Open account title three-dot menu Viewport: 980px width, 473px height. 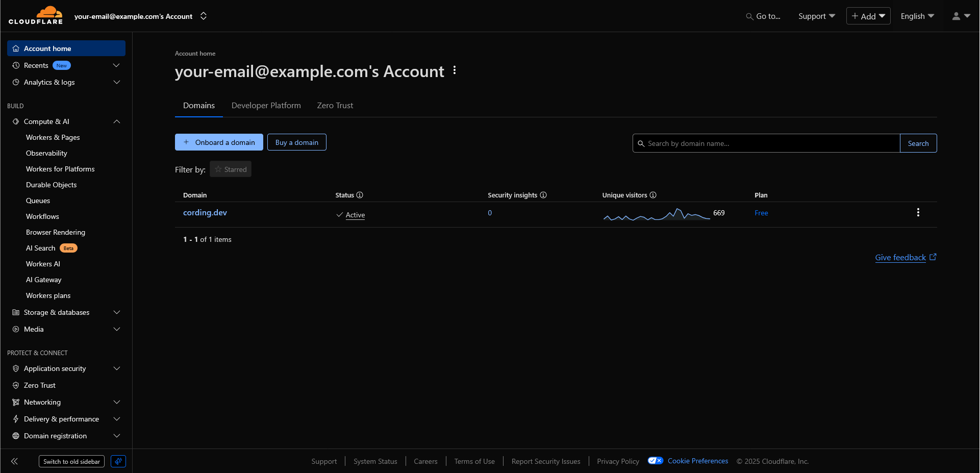pos(455,70)
